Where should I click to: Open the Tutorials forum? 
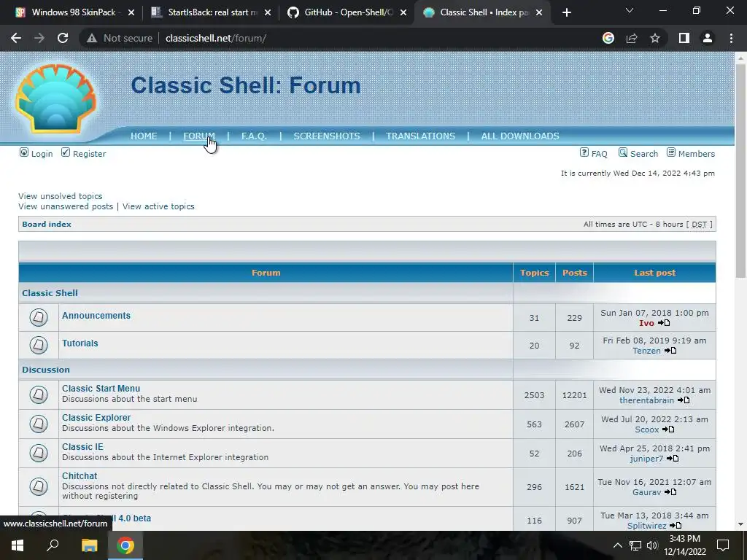(x=80, y=343)
